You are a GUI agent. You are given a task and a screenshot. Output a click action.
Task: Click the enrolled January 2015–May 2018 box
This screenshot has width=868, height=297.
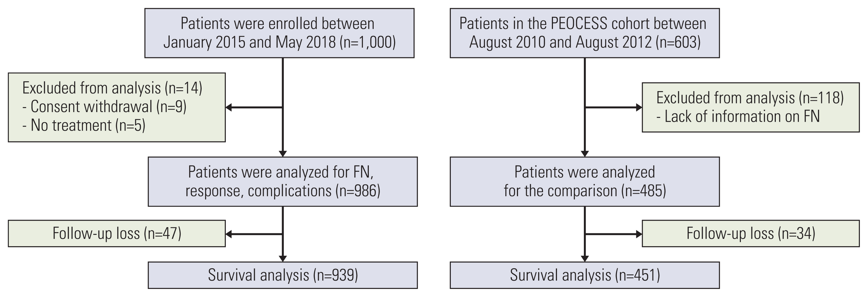tap(279, 33)
